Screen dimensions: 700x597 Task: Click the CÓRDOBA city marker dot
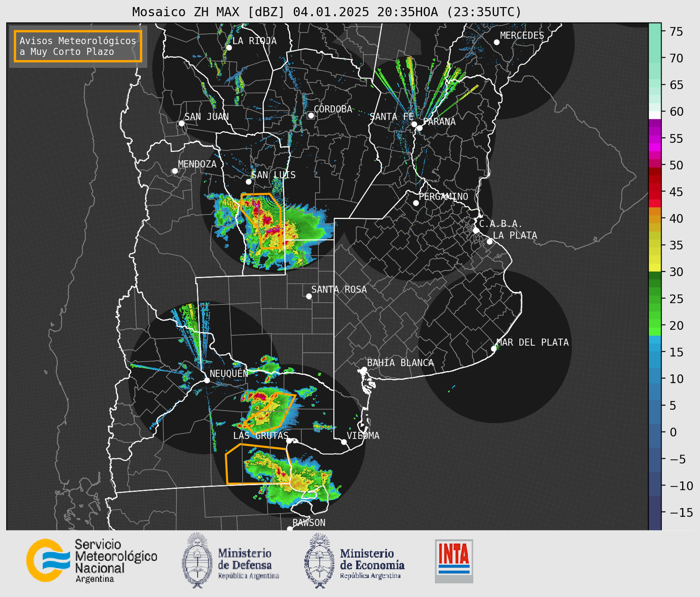click(311, 115)
